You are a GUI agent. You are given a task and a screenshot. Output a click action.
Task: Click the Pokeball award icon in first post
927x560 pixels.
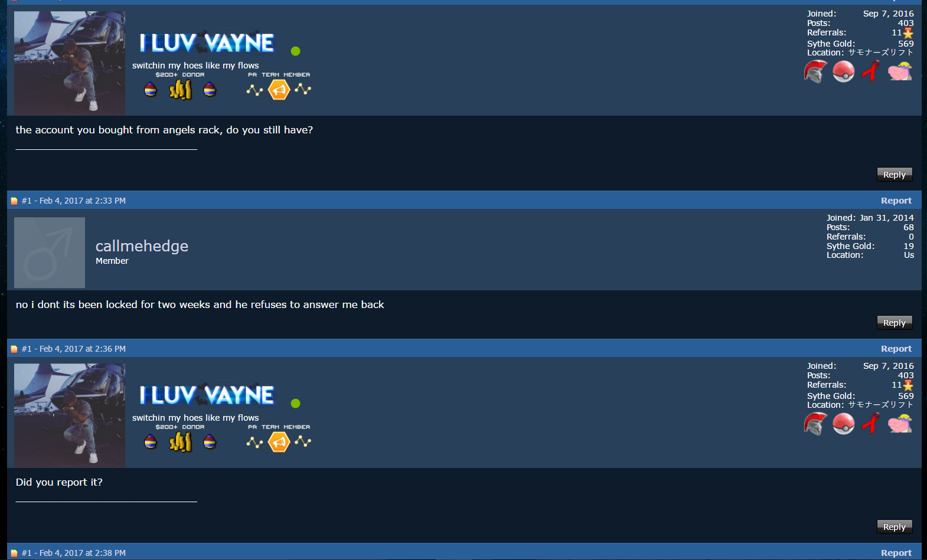844,71
